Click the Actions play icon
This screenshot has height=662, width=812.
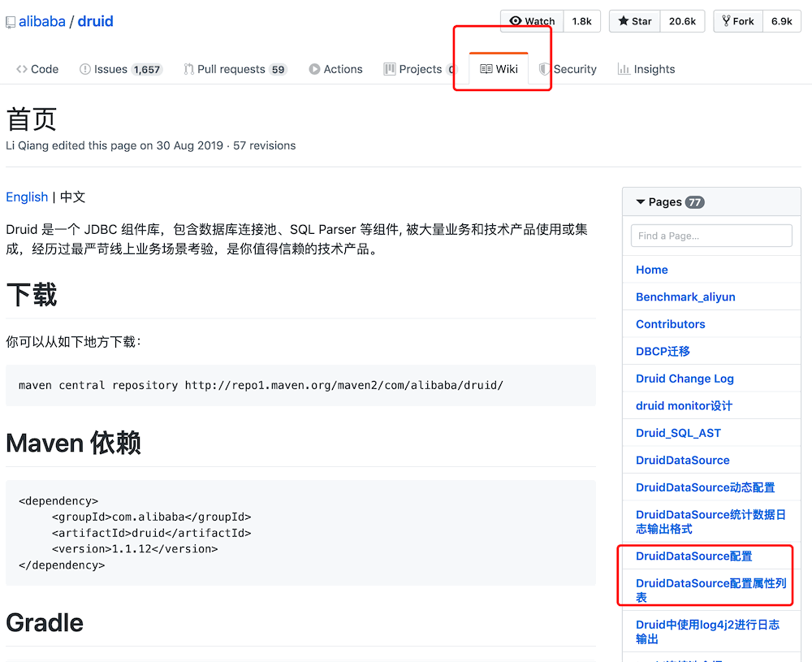click(314, 69)
